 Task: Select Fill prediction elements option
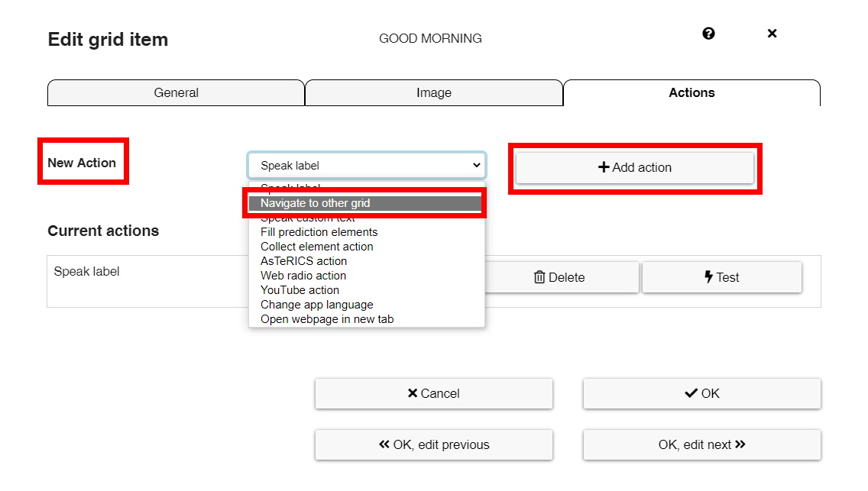(x=319, y=231)
